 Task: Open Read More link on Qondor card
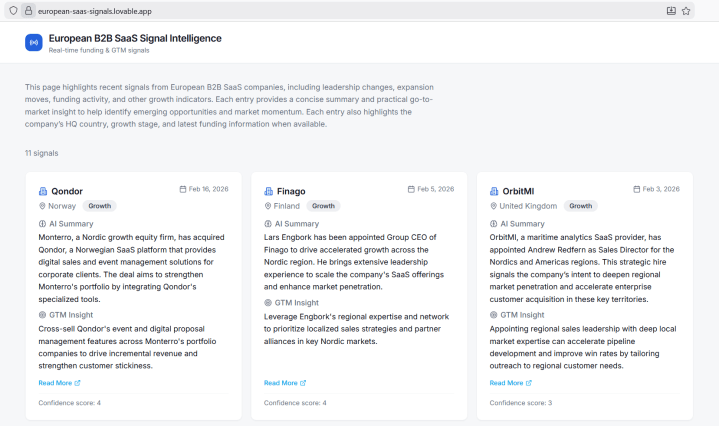(59, 383)
